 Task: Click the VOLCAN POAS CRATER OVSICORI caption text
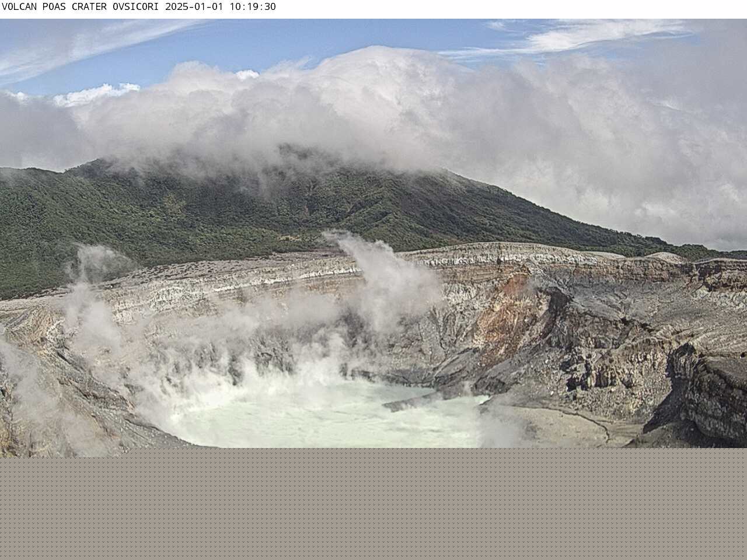pyautogui.click(x=82, y=7)
